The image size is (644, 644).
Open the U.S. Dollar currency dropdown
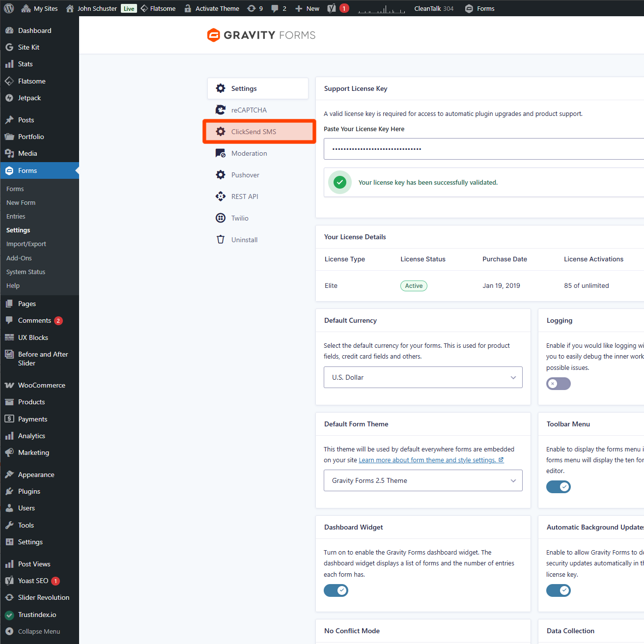422,377
